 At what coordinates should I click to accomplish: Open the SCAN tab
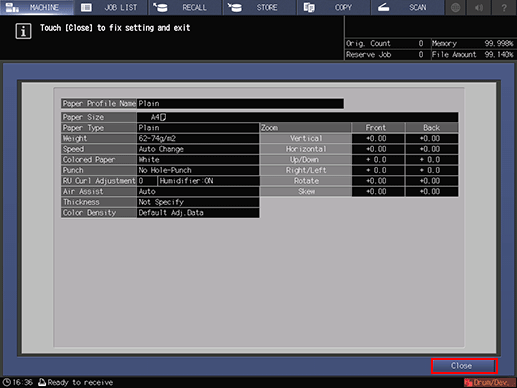coord(408,7)
